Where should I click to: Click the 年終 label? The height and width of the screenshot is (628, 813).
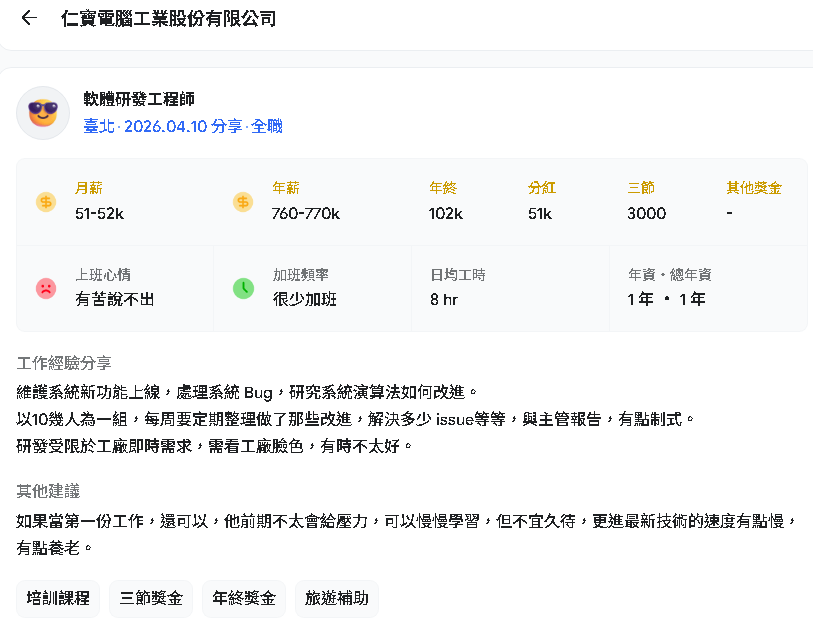[443, 188]
